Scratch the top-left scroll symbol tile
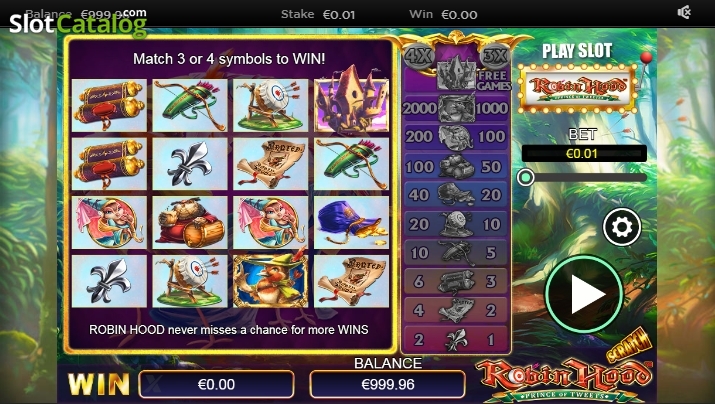The height and width of the screenshot is (404, 715). [109, 105]
